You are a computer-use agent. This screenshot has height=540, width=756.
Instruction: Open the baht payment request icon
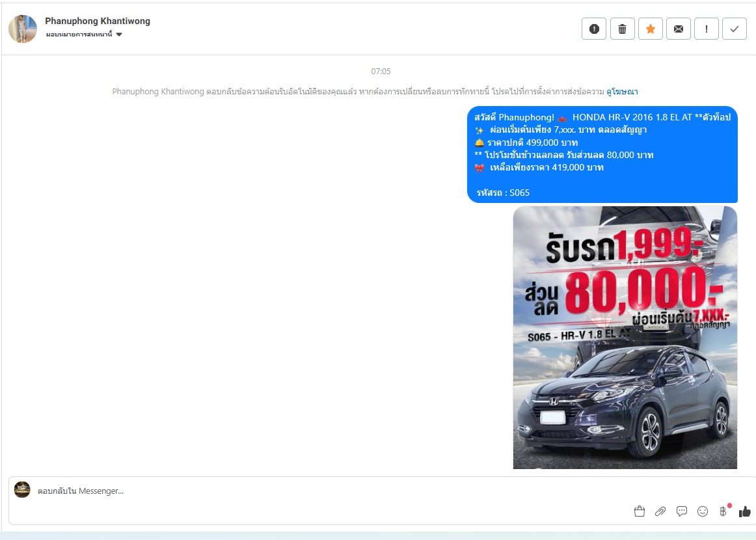coord(723,511)
